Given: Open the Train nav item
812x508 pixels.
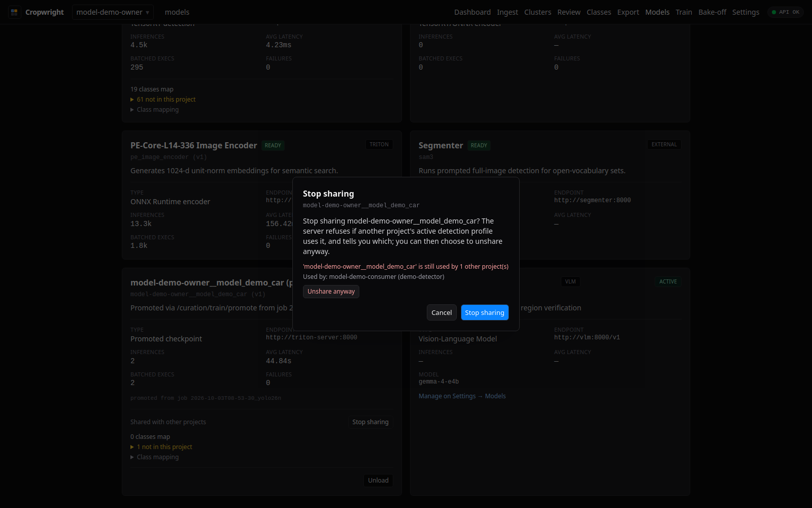Looking at the screenshot, I should point(684,12).
